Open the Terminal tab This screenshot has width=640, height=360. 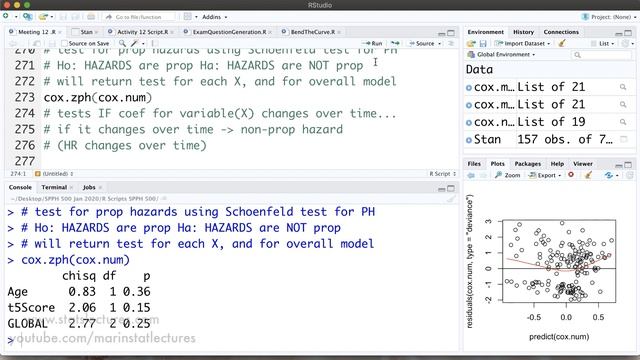coord(54,187)
